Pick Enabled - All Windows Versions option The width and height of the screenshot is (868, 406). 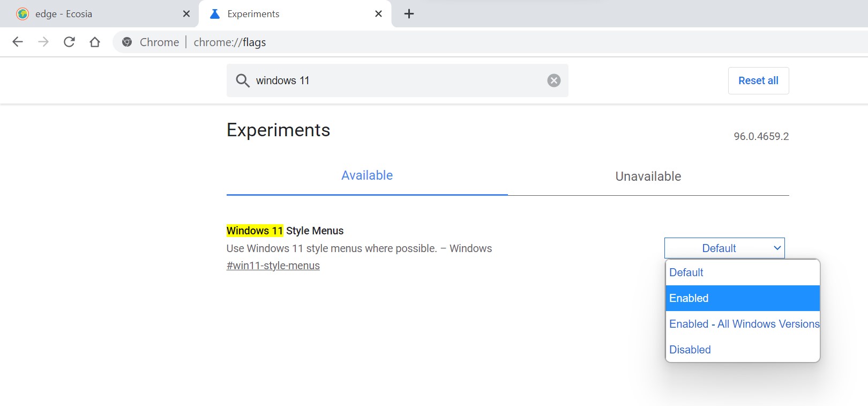[743, 324]
